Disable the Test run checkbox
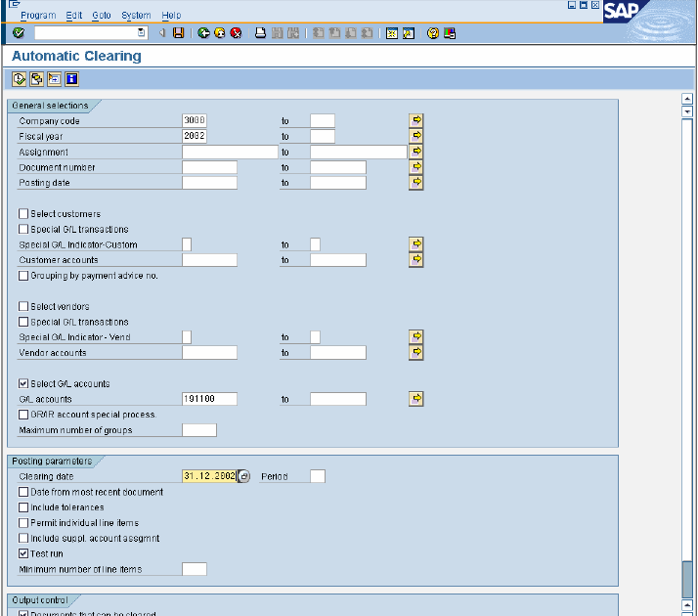Image resolution: width=698 pixels, height=616 pixels. (x=23, y=553)
